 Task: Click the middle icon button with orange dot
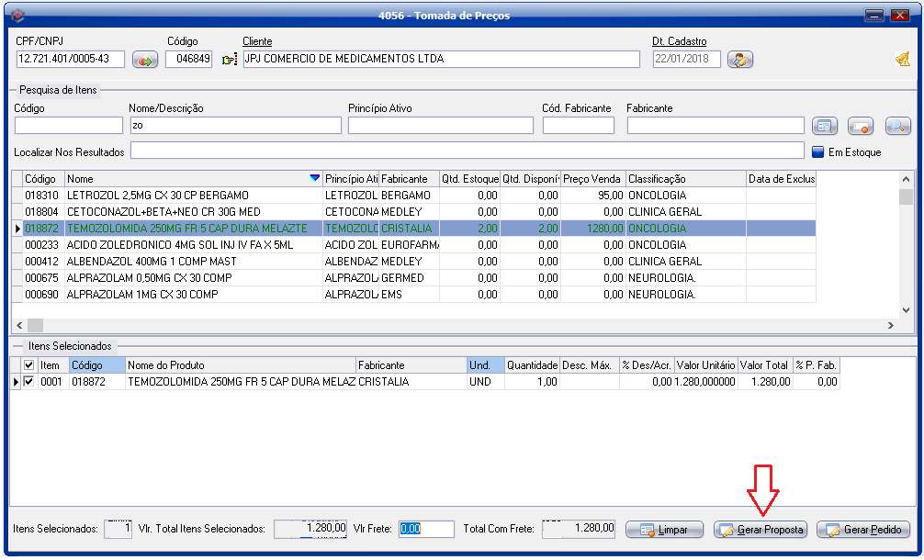pyautogui.click(x=860, y=126)
